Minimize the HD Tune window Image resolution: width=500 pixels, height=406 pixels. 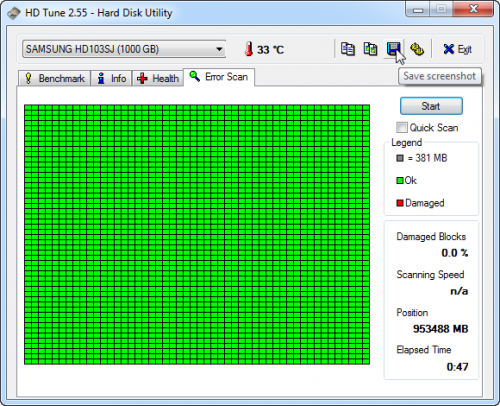point(418,9)
